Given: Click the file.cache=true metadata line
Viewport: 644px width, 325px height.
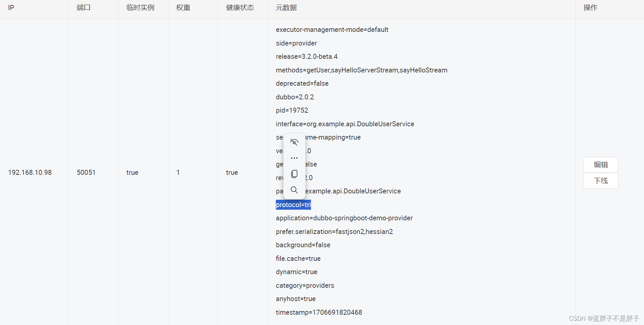Looking at the screenshot, I should [x=298, y=259].
